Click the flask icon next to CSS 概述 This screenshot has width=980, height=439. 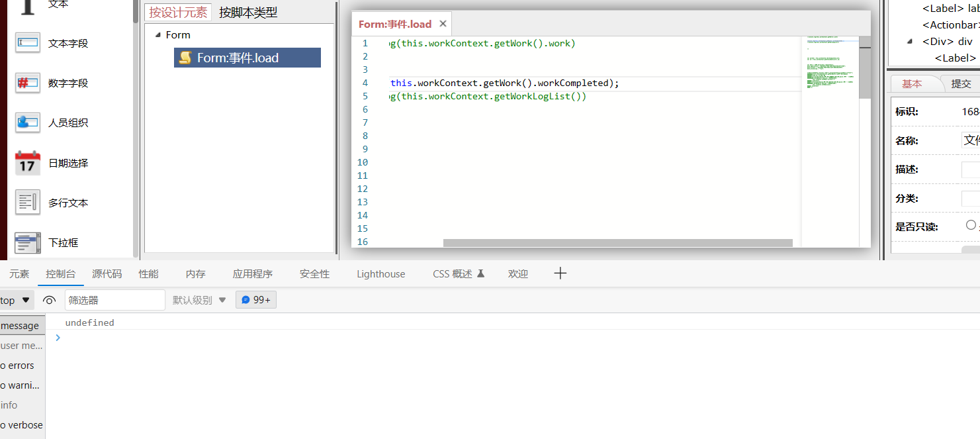click(481, 273)
